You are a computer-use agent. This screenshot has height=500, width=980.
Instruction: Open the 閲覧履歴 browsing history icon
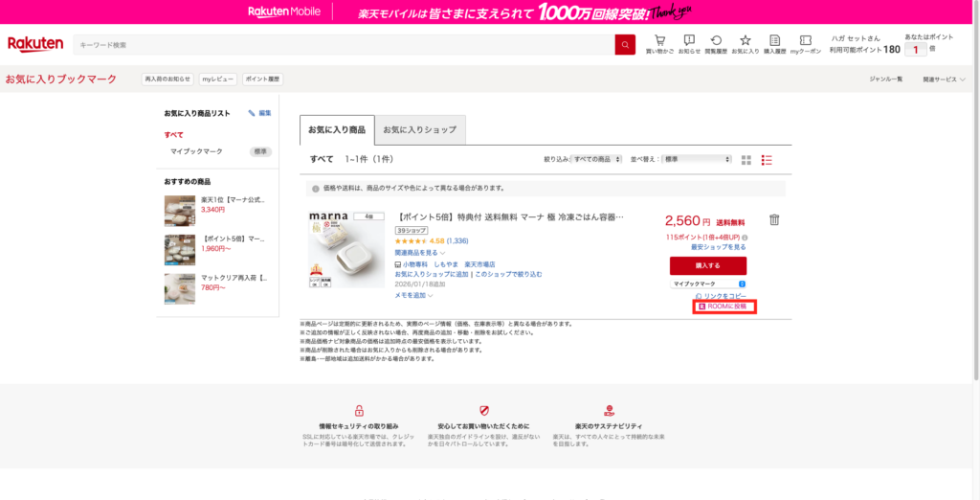[x=716, y=40]
